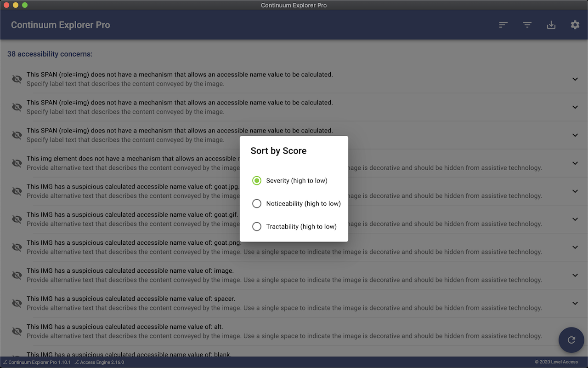Viewport: 588px width, 368px height.
Task: Expand the second SPAN role=img concern
Action: [x=575, y=107]
